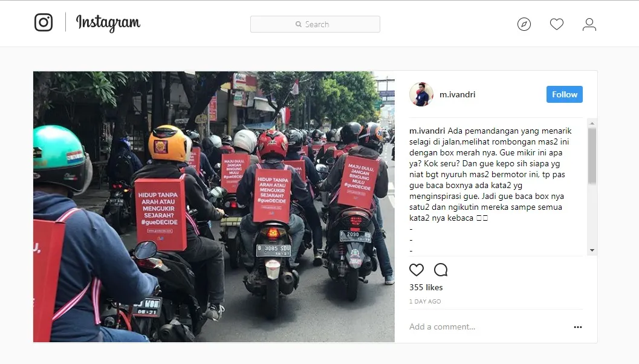This screenshot has width=639, height=364.
Task: Click the blue Follow button
Action: coord(565,94)
